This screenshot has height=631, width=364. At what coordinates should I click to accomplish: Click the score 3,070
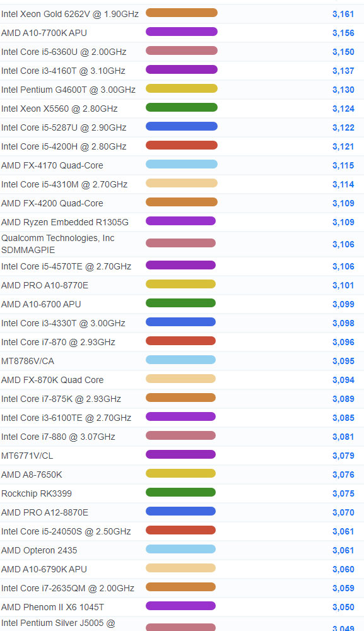coord(343,512)
